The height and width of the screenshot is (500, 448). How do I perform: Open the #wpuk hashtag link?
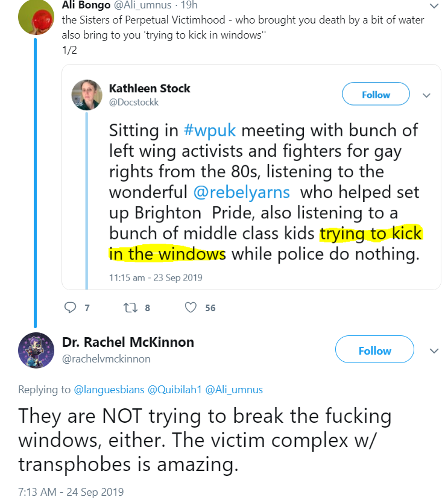pyautogui.click(x=210, y=130)
